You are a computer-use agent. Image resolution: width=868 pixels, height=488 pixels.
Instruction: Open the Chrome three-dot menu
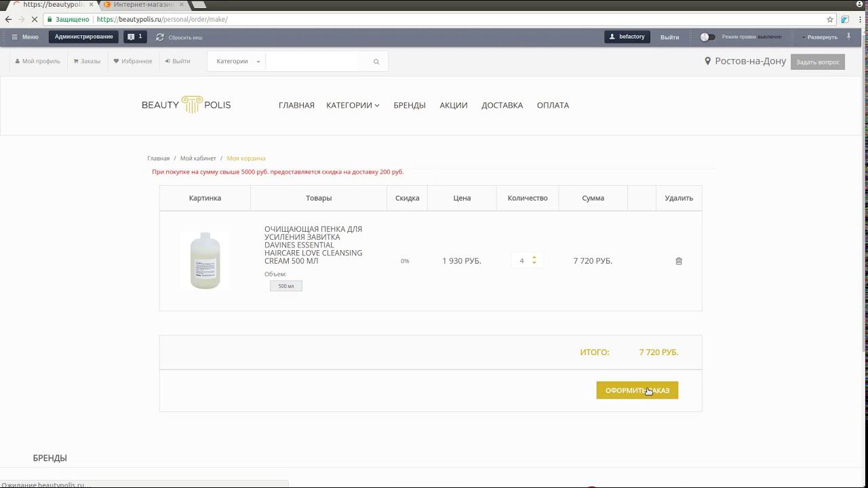pyautogui.click(x=859, y=20)
